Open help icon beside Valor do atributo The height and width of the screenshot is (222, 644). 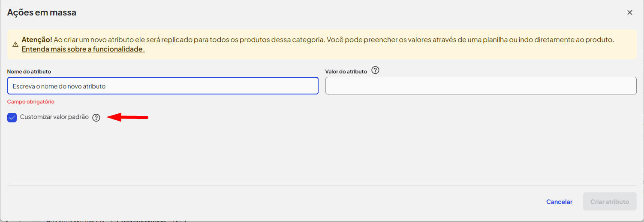(376, 70)
